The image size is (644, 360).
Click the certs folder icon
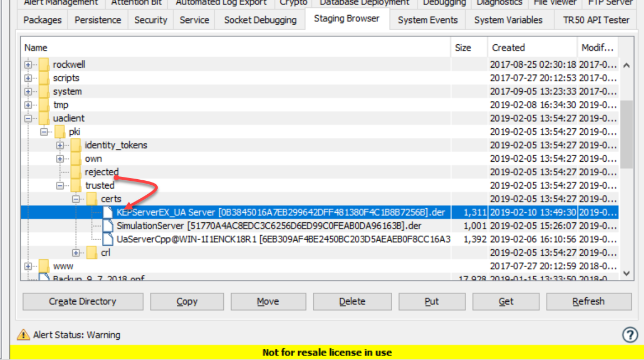(92, 199)
